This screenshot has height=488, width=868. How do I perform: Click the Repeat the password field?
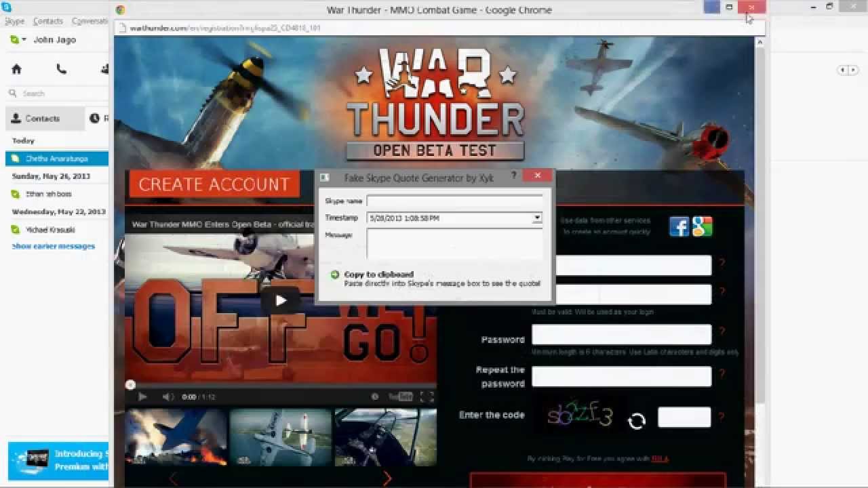point(621,376)
